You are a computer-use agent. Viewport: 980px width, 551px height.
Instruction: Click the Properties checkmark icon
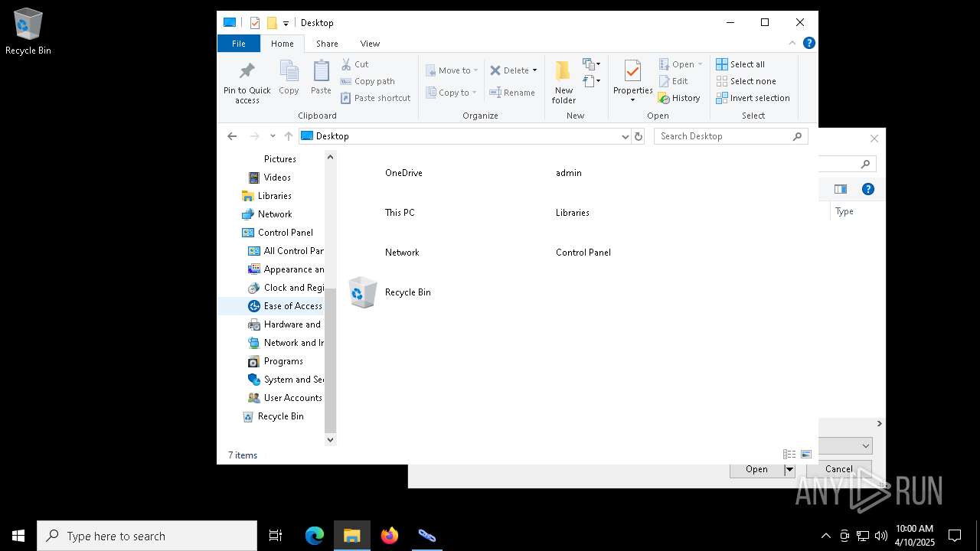(x=632, y=71)
